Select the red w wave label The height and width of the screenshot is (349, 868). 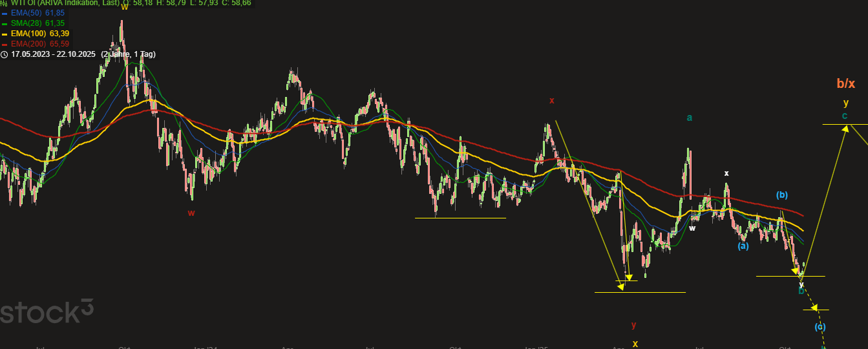tap(191, 213)
